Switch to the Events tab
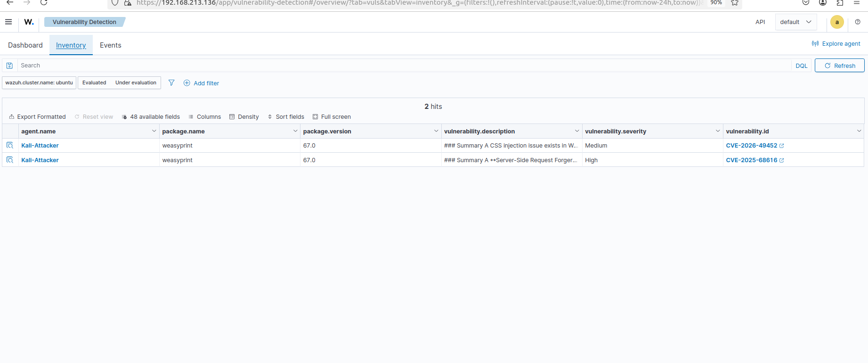The image size is (868, 363). pyautogui.click(x=111, y=45)
